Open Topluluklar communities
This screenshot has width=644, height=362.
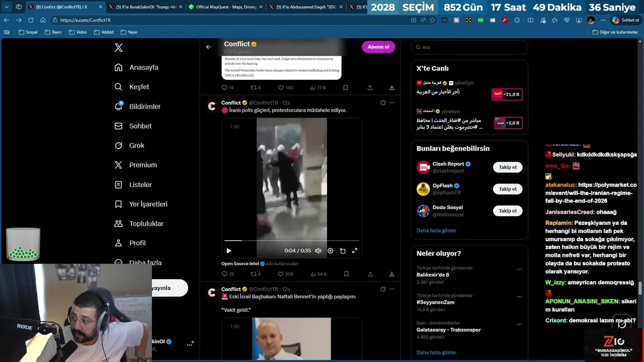tap(139, 224)
